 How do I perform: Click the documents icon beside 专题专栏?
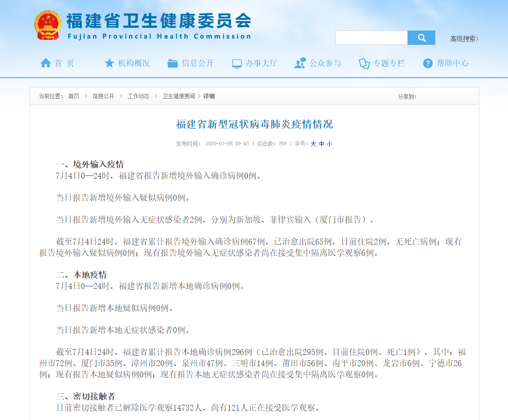(364, 64)
